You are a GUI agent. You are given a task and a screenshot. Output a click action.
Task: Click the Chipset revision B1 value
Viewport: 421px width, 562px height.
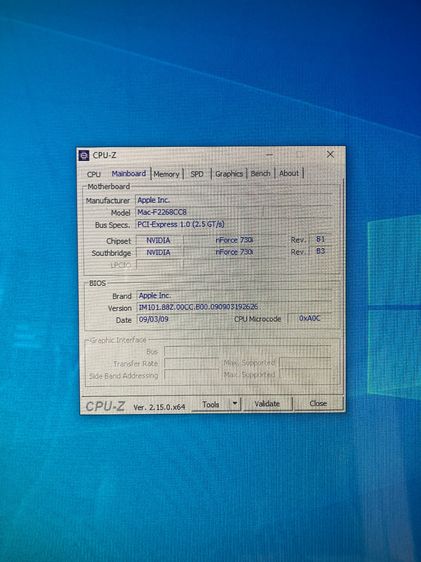point(320,239)
